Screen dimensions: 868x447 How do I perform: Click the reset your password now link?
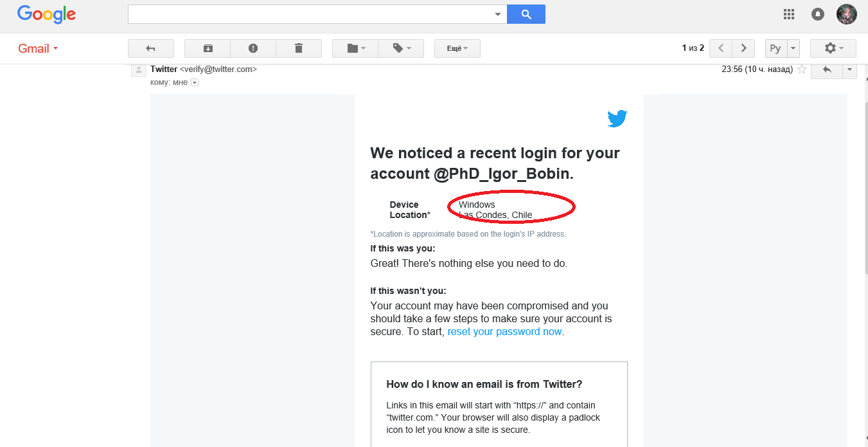tap(504, 332)
